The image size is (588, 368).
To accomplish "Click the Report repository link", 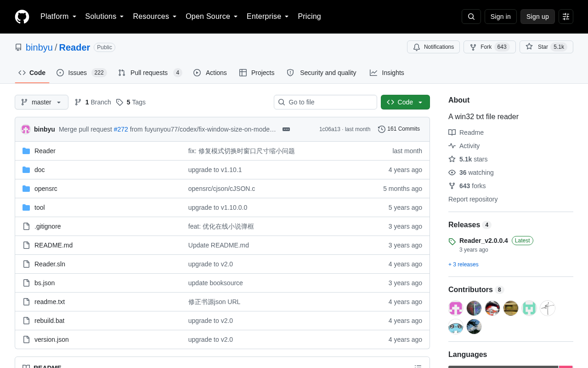I will coord(473,199).
